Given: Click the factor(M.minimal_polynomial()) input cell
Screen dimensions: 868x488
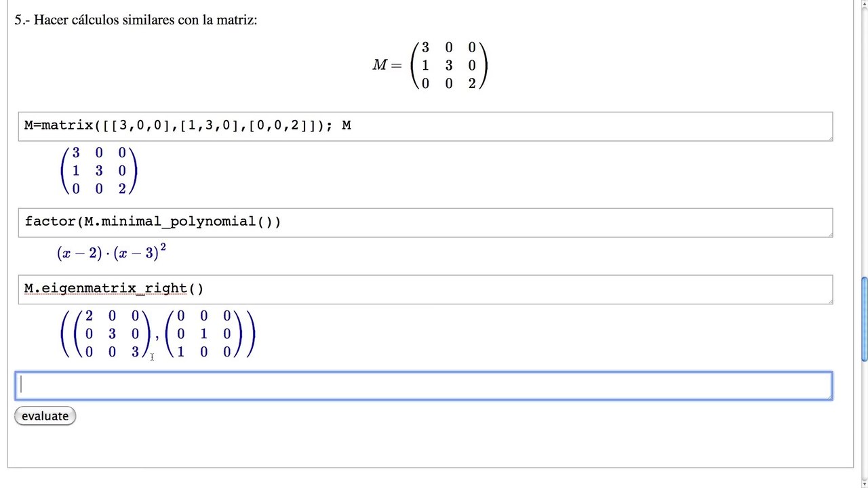Looking at the screenshot, I should [425, 223].
